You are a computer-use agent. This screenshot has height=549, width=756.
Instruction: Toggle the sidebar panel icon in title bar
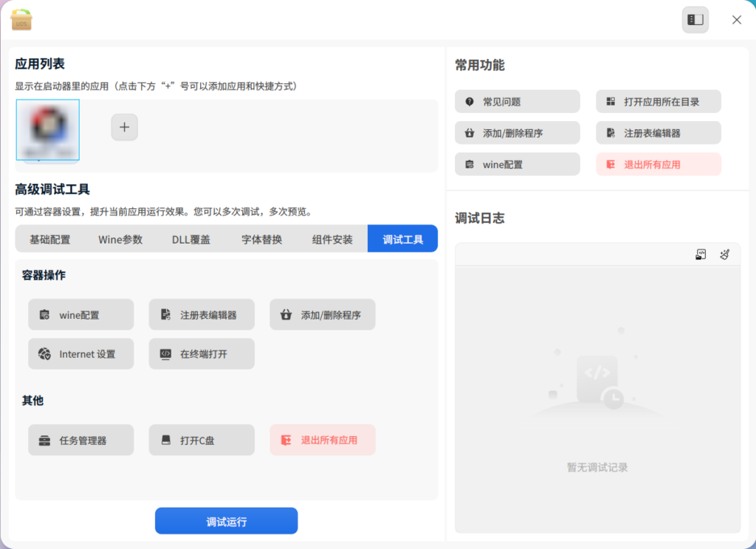(695, 20)
